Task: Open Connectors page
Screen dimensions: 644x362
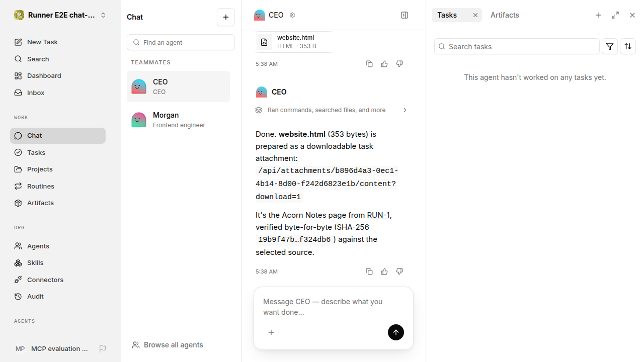Action: (x=58, y=280)
